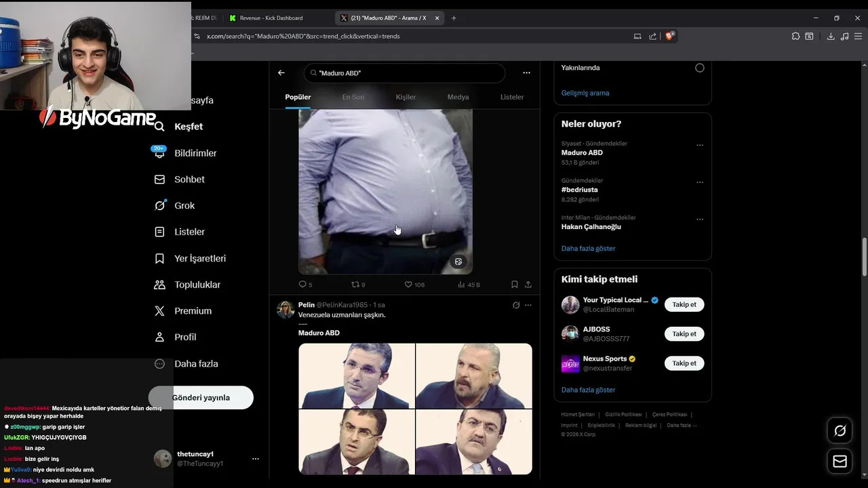
Task: Select Yakınlarında radio option
Action: pyautogui.click(x=699, y=68)
